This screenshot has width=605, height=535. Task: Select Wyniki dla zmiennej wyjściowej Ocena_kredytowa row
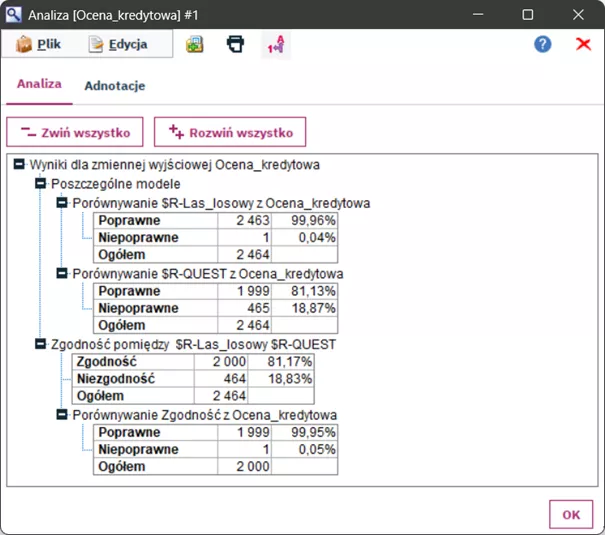pyautogui.click(x=175, y=165)
